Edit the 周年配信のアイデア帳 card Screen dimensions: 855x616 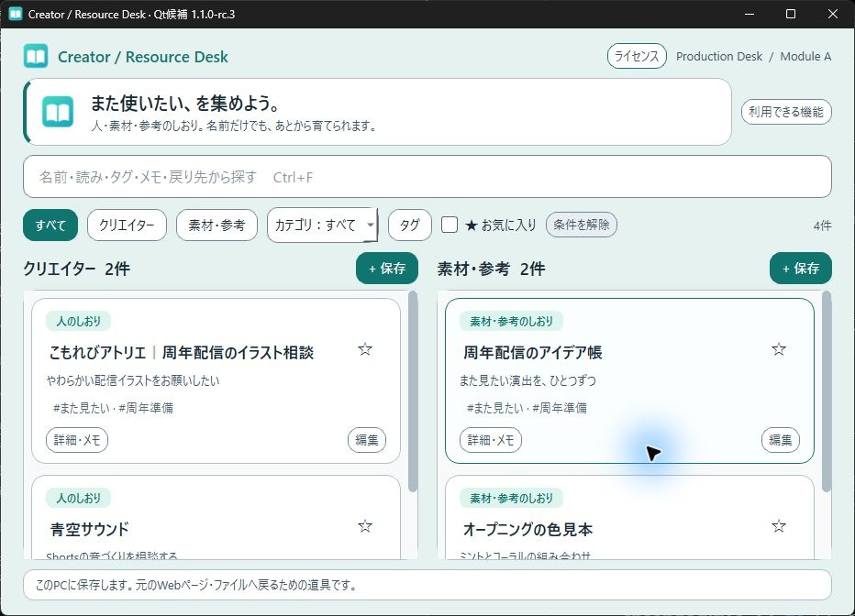coord(781,440)
